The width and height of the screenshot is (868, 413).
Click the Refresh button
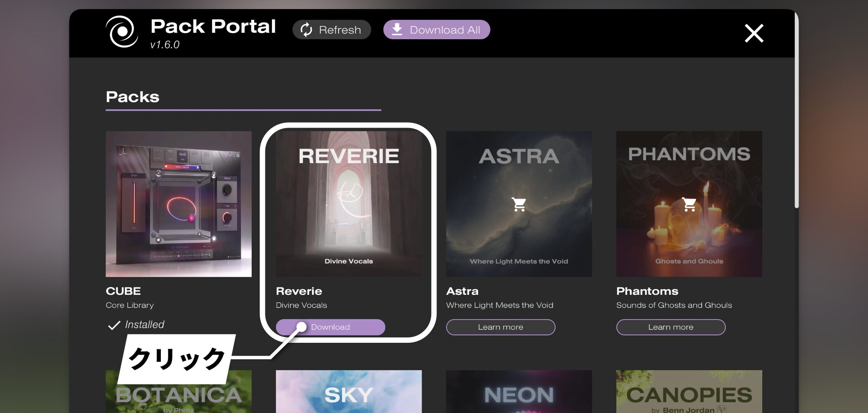pos(331,30)
